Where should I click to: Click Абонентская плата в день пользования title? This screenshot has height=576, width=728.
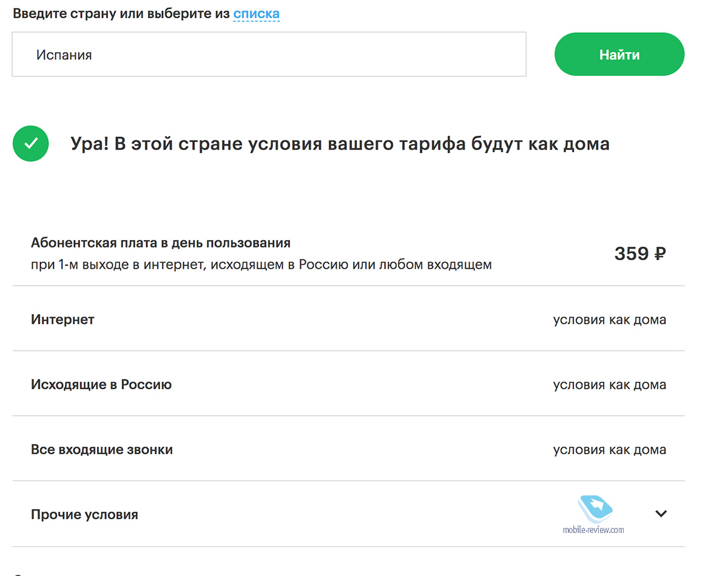161,243
